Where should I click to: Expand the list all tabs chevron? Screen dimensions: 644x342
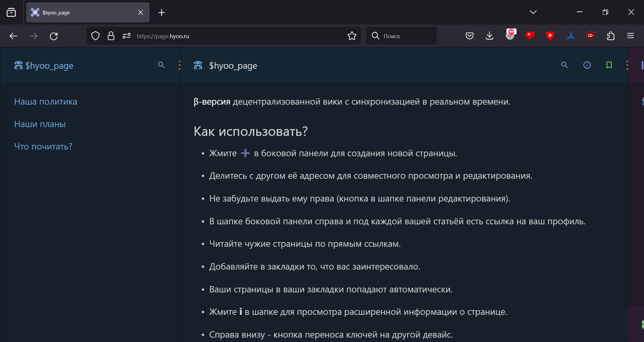(x=533, y=12)
